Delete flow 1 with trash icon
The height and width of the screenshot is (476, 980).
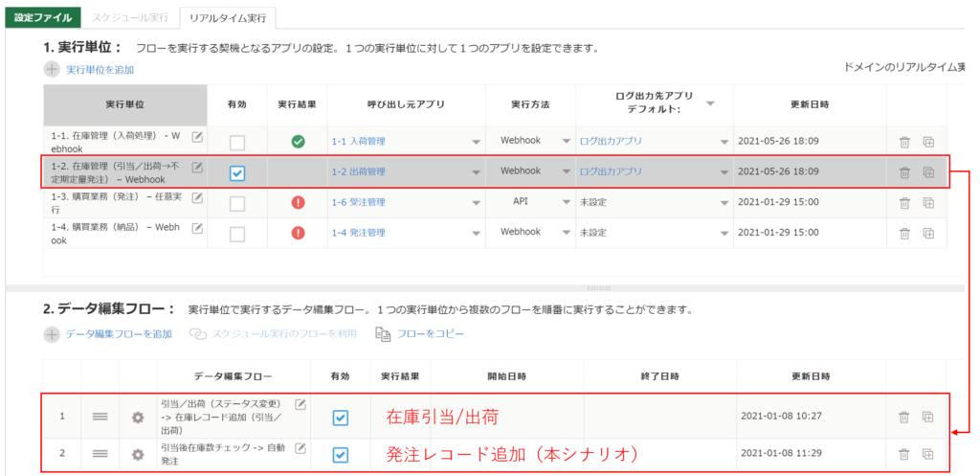pyautogui.click(x=904, y=417)
